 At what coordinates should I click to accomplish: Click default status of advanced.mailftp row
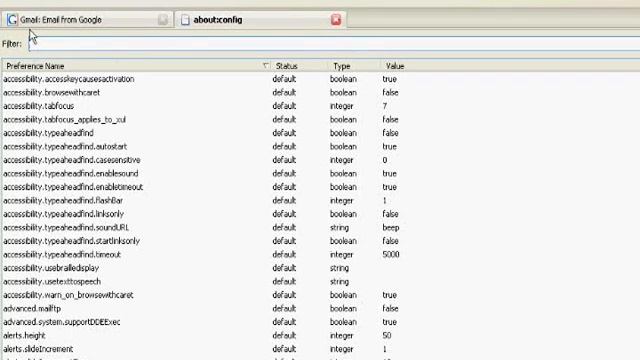[284, 308]
